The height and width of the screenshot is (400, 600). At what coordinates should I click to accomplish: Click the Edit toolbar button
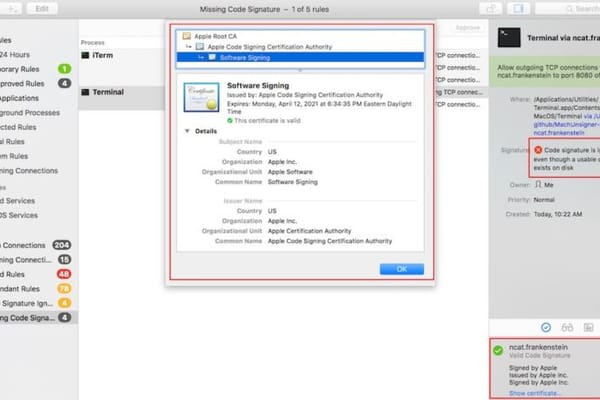click(x=42, y=8)
